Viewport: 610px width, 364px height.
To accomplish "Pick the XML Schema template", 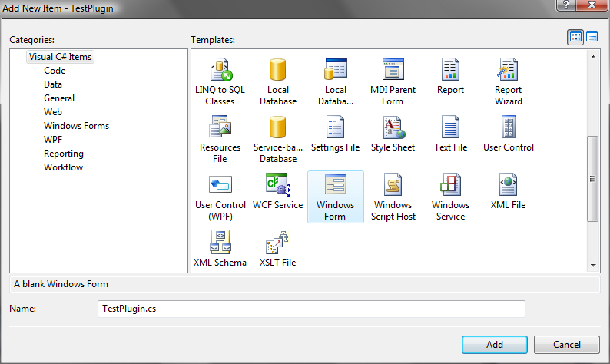I will click(x=220, y=249).
